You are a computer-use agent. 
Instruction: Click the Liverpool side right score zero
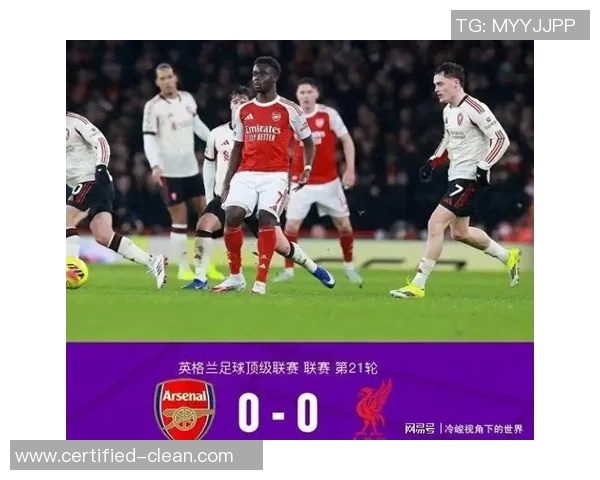coord(307,413)
